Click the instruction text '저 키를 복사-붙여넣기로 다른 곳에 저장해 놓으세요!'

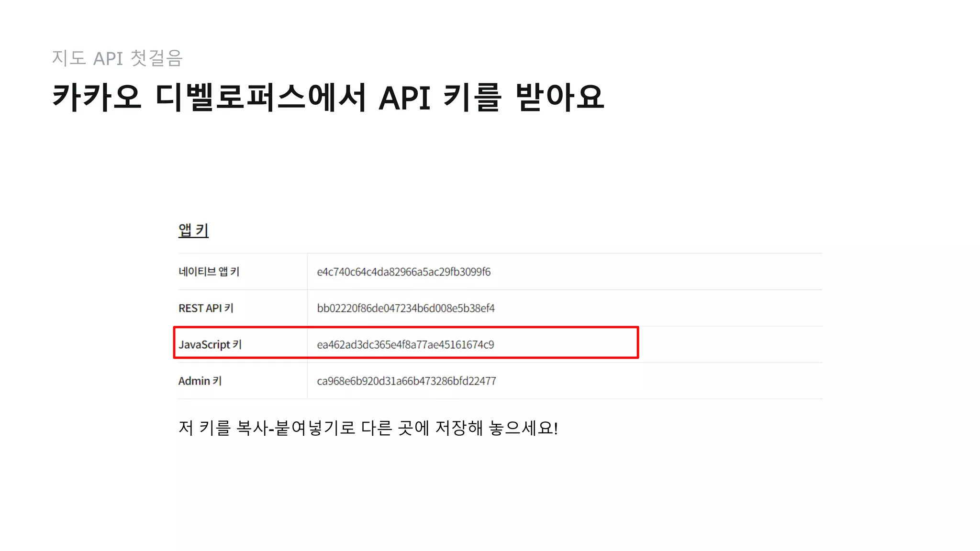coord(368,428)
